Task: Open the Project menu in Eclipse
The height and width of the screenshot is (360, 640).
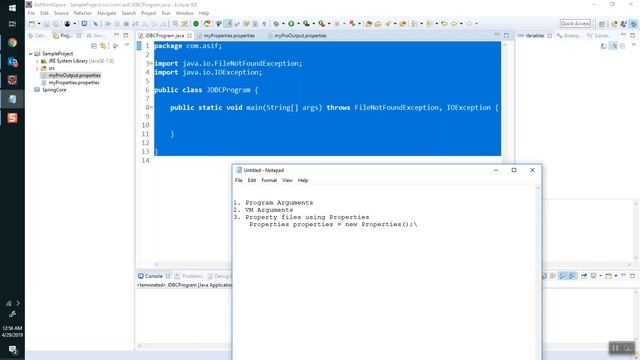Action: pyautogui.click(x=149, y=13)
